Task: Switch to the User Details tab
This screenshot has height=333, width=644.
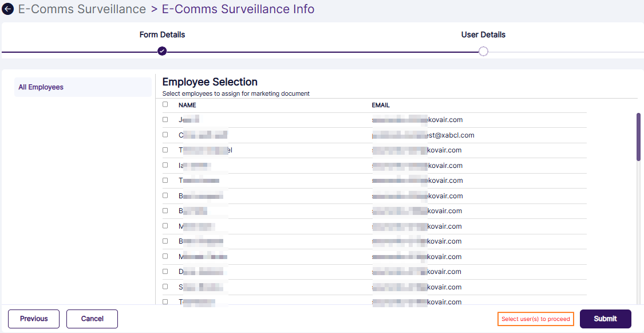Action: click(x=483, y=34)
